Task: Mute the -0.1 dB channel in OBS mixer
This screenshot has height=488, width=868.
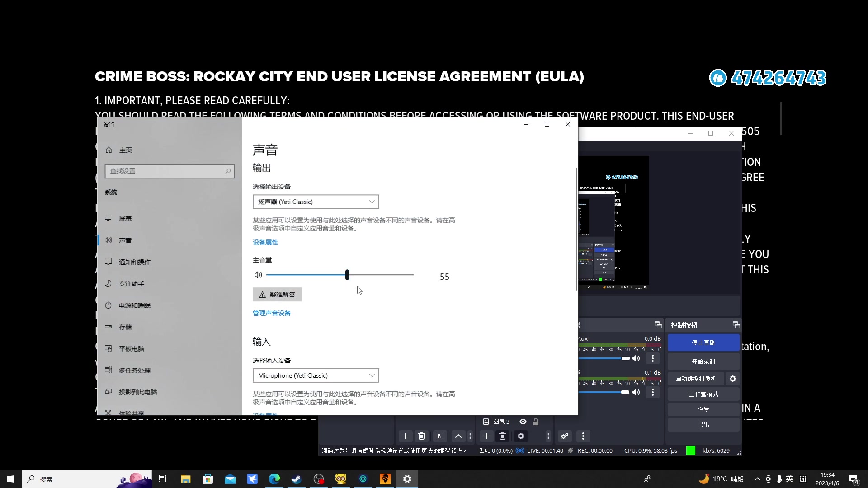Action: pos(636,392)
